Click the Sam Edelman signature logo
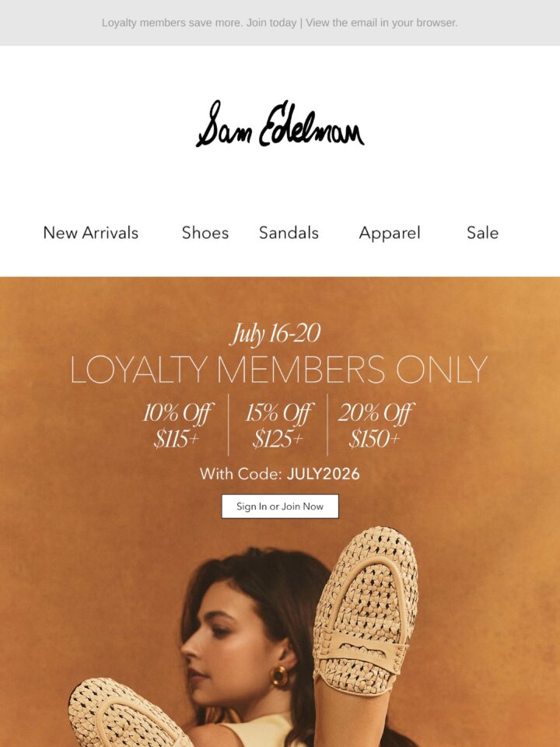Viewport: 560px width, 747px height. pyautogui.click(x=280, y=124)
